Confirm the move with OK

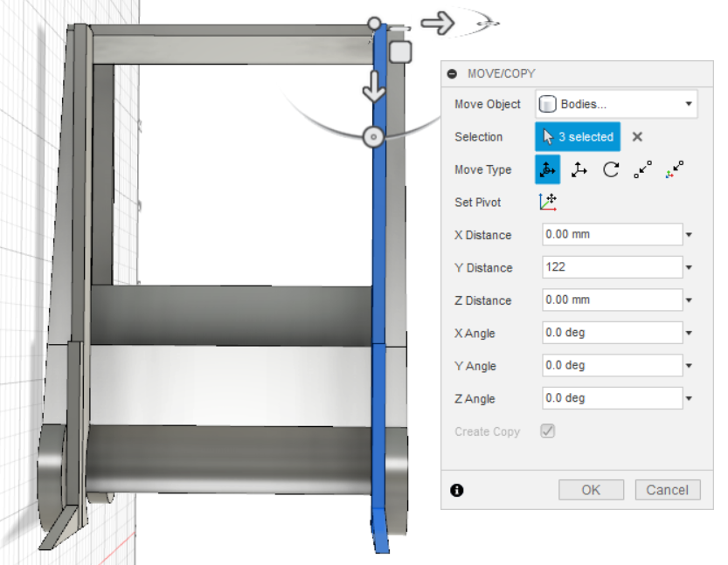(x=591, y=490)
